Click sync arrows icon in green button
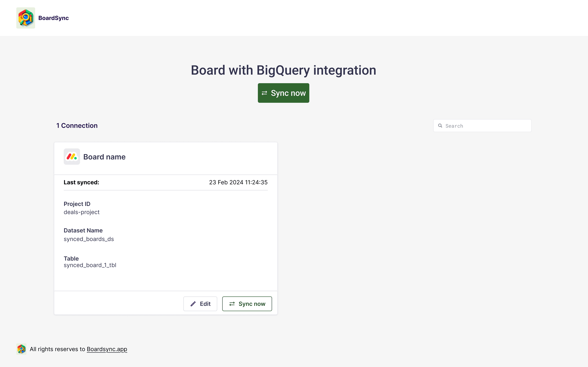Screen dimensions: 588x367 pos(264,93)
